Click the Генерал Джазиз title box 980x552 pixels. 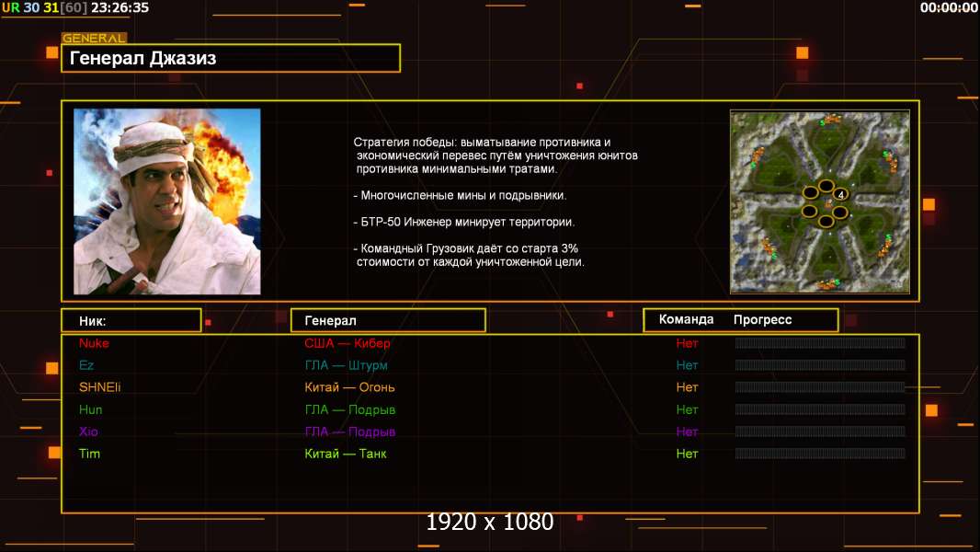[x=231, y=58]
